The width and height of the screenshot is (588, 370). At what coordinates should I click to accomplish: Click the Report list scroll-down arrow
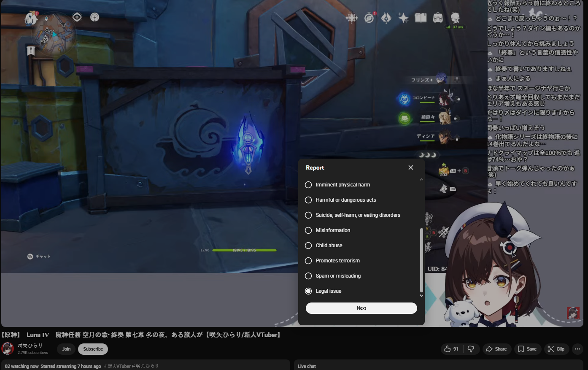pyautogui.click(x=421, y=296)
